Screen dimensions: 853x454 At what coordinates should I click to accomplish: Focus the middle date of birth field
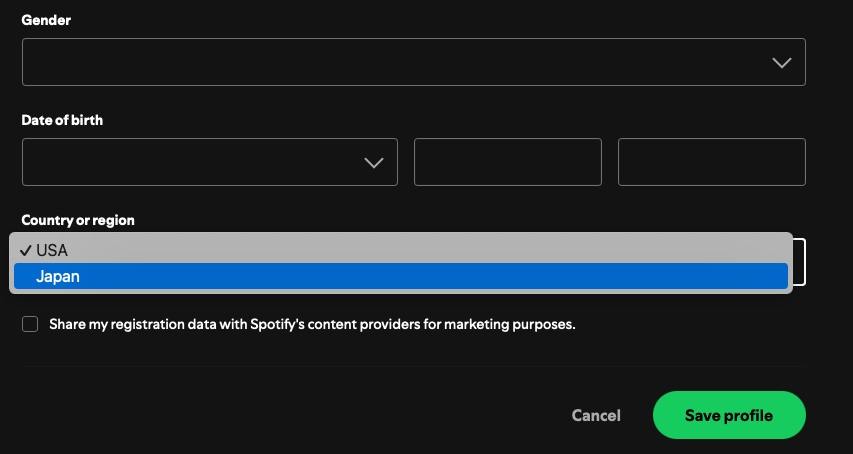tap(507, 162)
